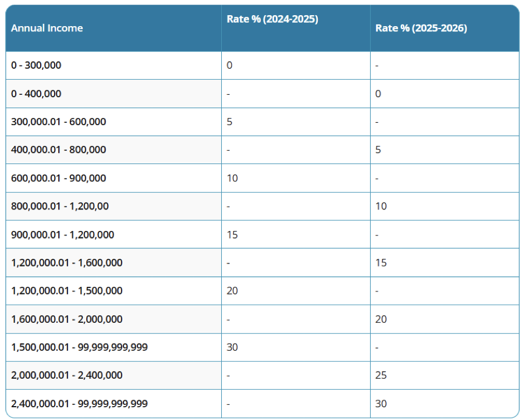Select the 2024-2025 rate value of 10
Screen dimensions: 525x420
click(232, 178)
